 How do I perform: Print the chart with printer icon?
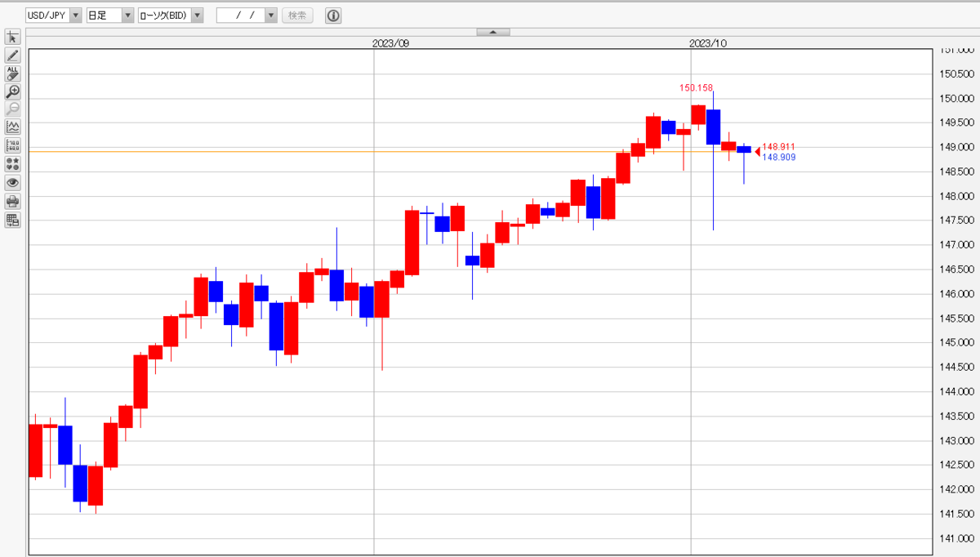point(12,202)
